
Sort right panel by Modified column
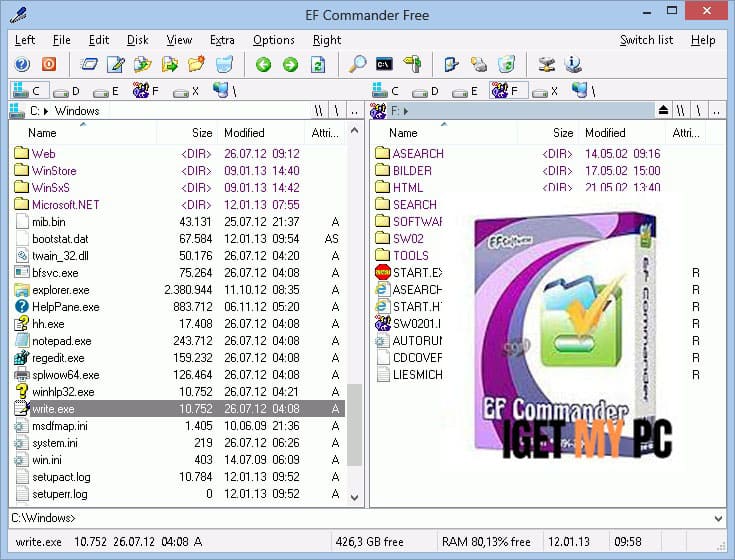tap(622, 133)
